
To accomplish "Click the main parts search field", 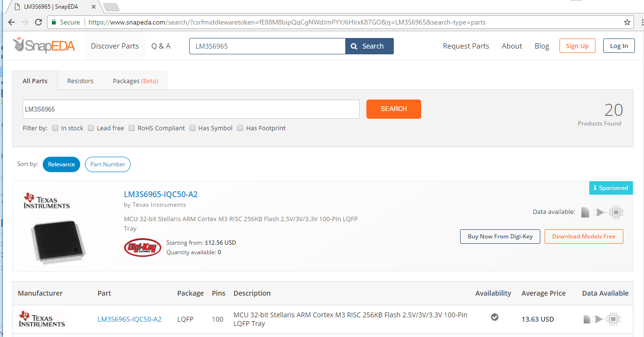I will click(191, 109).
